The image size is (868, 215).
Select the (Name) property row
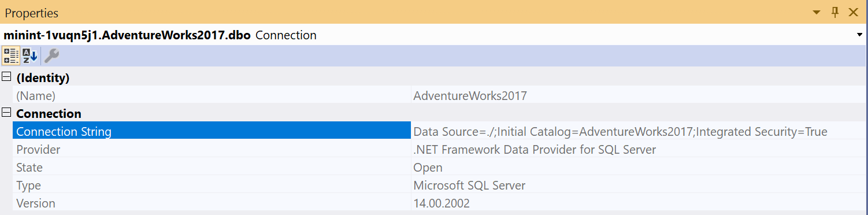pyautogui.click(x=440, y=95)
